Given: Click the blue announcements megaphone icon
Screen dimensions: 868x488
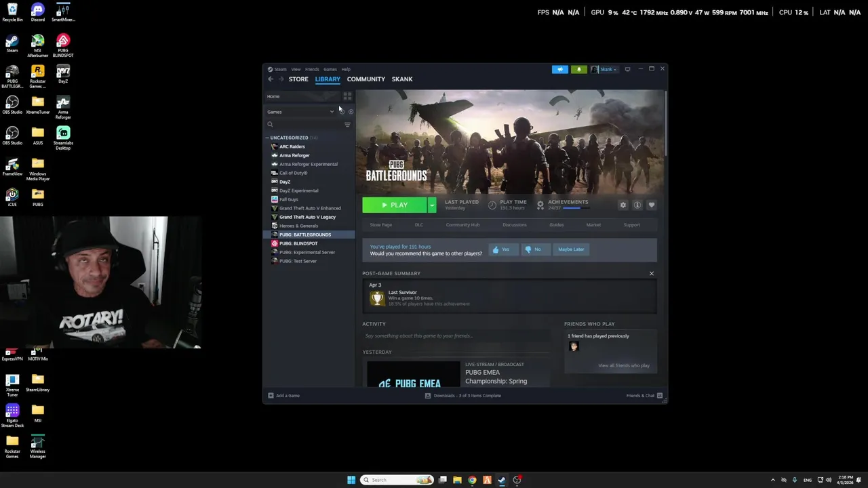Looking at the screenshot, I should [560, 69].
